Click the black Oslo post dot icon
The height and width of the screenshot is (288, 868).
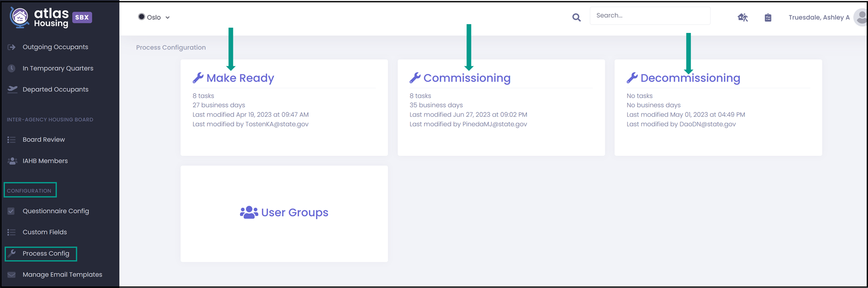point(141,17)
